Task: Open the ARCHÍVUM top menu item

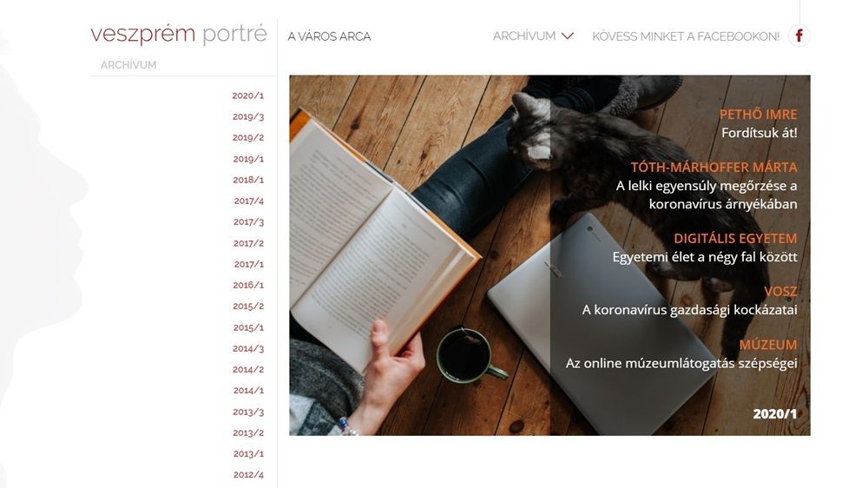Action: [524, 36]
